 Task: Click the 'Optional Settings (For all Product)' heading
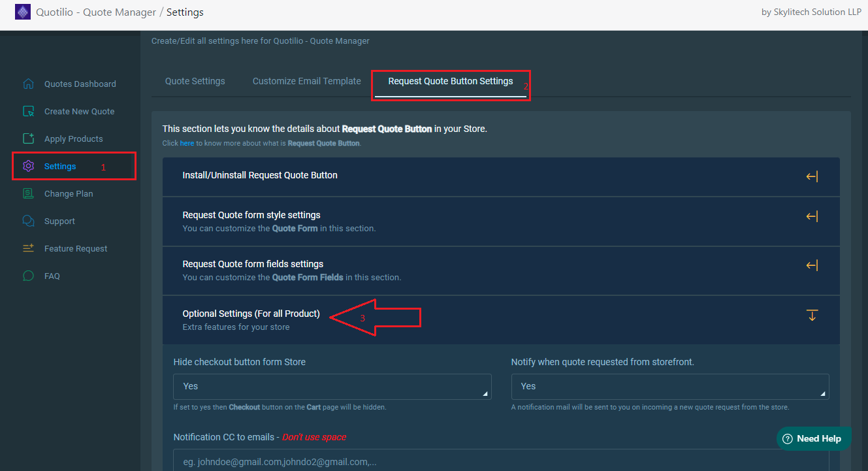pos(251,314)
